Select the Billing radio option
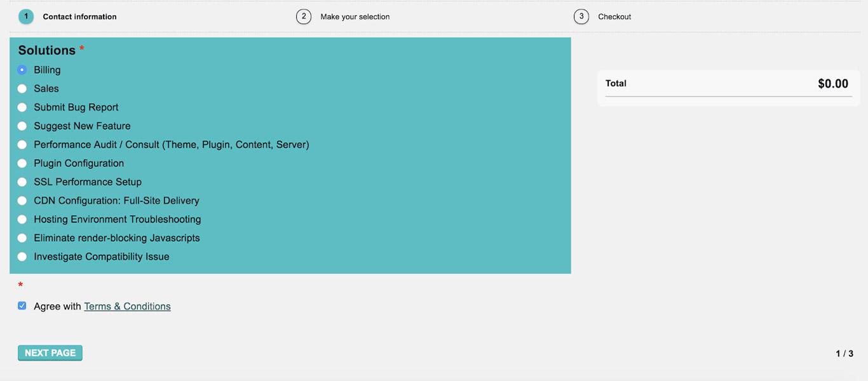The image size is (868, 381). click(x=22, y=70)
